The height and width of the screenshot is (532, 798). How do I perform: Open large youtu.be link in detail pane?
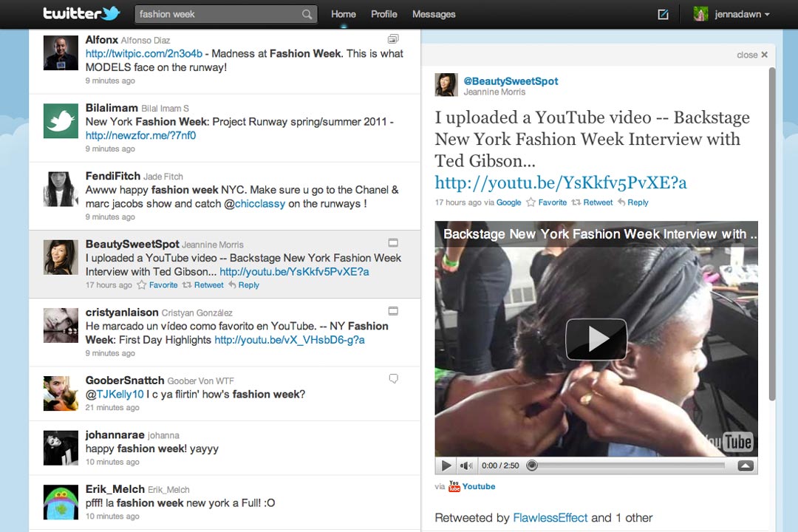tap(561, 183)
